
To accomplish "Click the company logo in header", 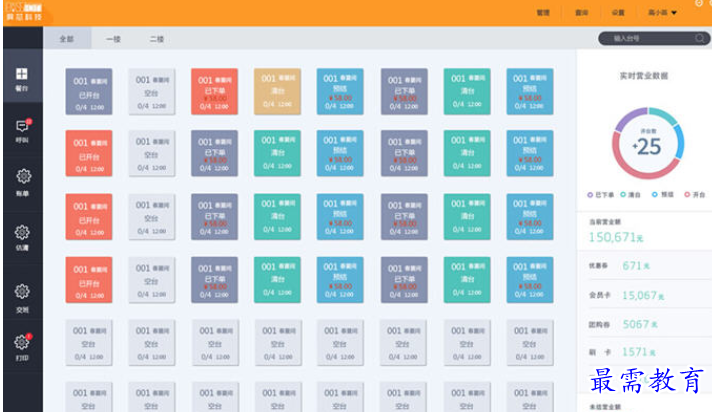I will coord(24,12).
